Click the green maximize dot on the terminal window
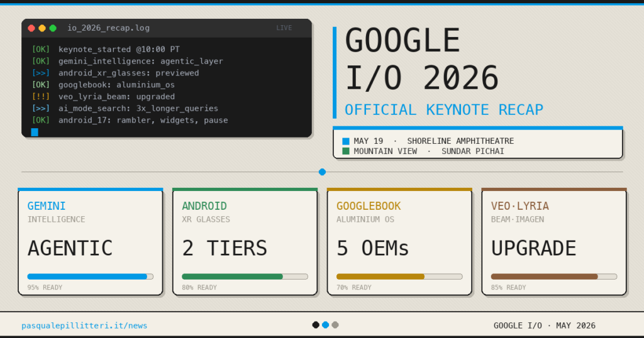644x338 pixels. coord(53,28)
